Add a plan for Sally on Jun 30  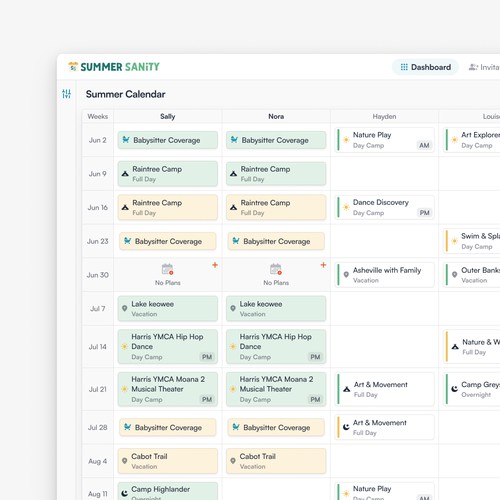pyautogui.click(x=215, y=265)
